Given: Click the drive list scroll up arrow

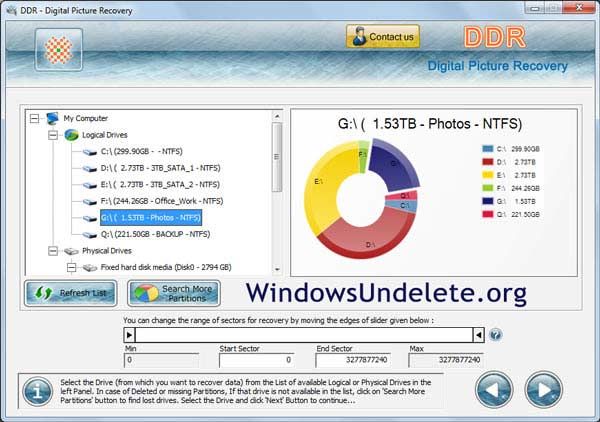Looking at the screenshot, I should tap(277, 116).
